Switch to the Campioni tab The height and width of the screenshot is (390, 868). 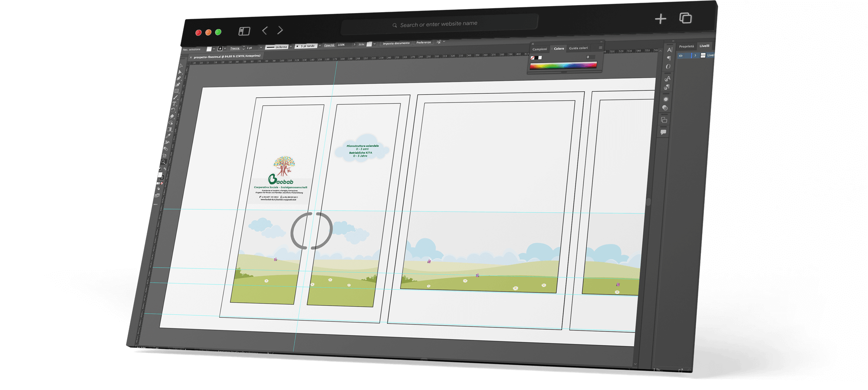point(539,49)
